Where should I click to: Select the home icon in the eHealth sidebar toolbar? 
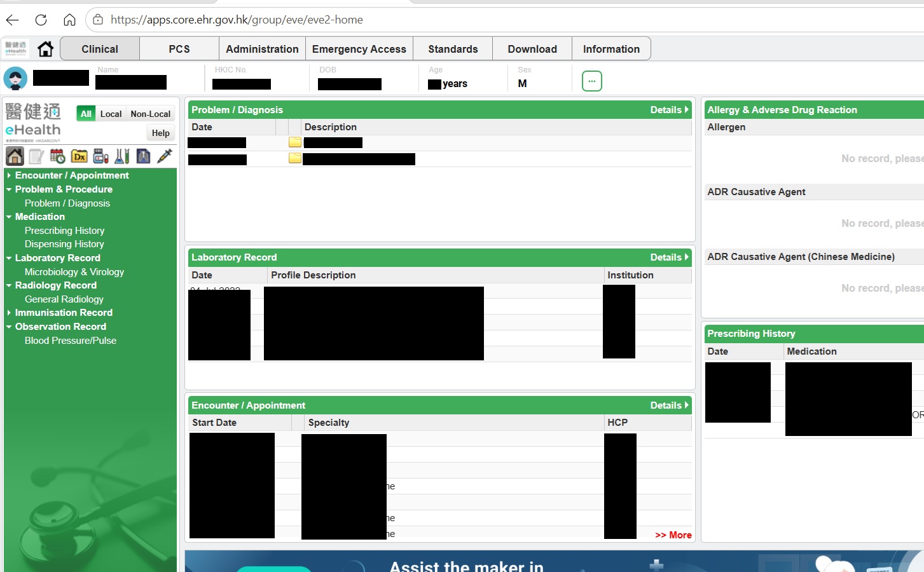click(15, 156)
